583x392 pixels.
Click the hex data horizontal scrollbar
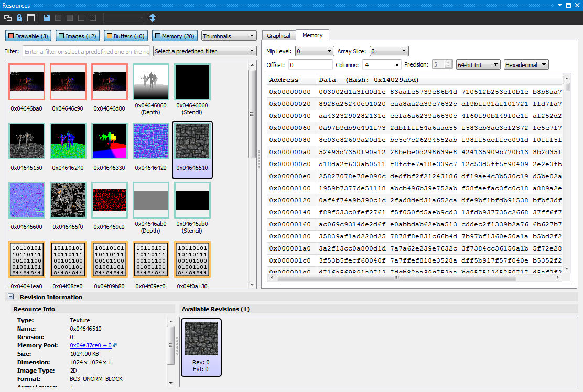tap(414, 278)
